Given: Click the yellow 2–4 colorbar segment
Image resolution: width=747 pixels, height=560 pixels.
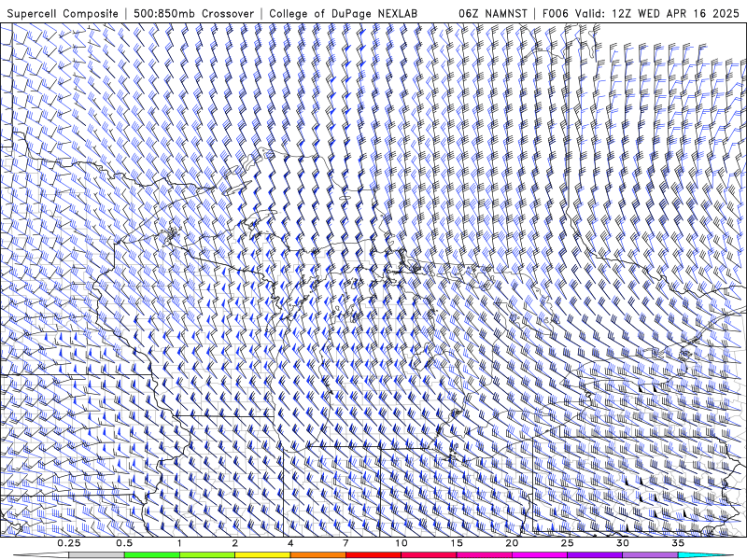Looking at the screenshot, I should [262, 555].
